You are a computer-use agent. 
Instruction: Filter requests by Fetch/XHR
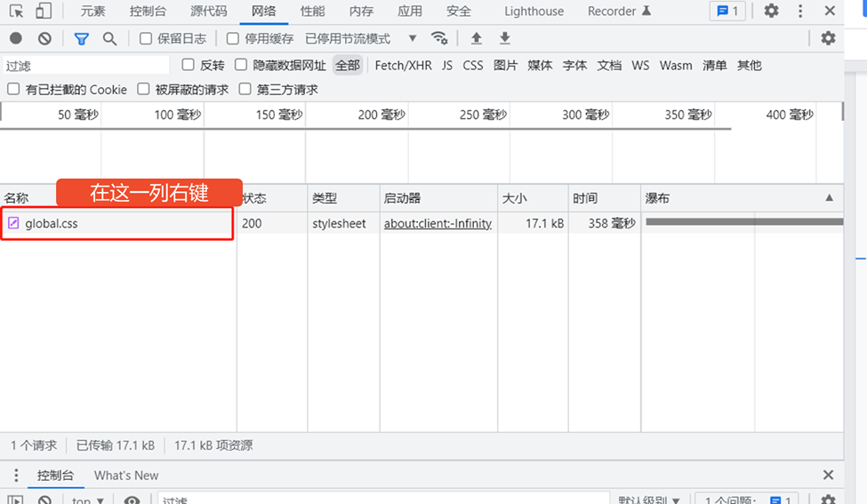(403, 65)
